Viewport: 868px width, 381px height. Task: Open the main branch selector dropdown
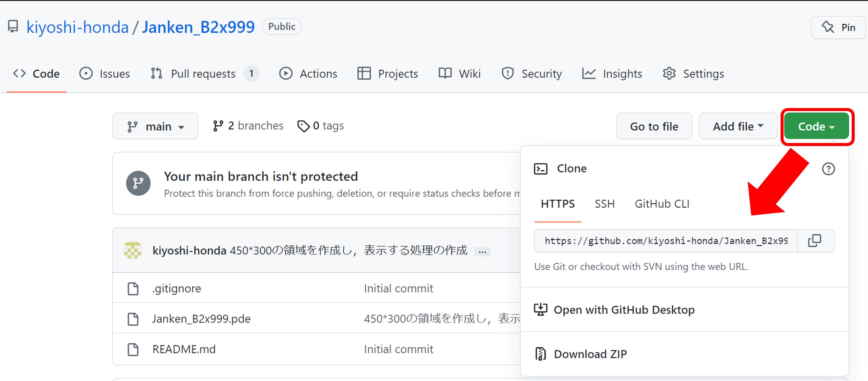pos(155,126)
